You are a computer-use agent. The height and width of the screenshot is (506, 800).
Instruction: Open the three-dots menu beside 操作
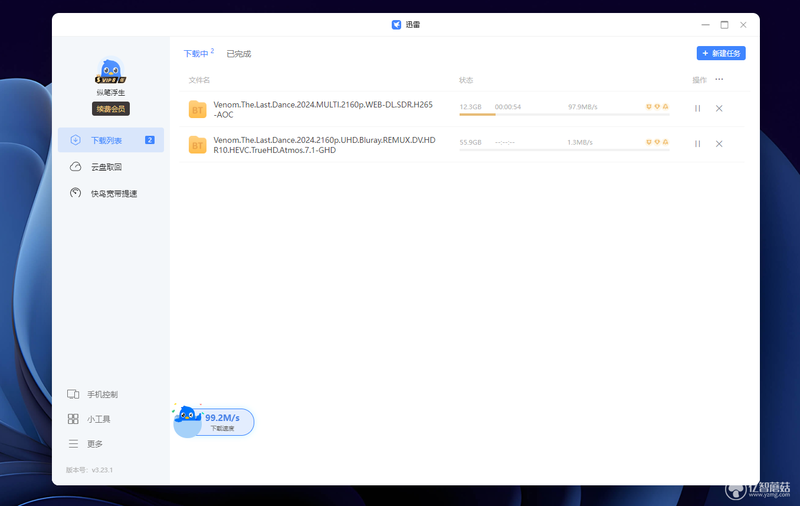pos(719,79)
